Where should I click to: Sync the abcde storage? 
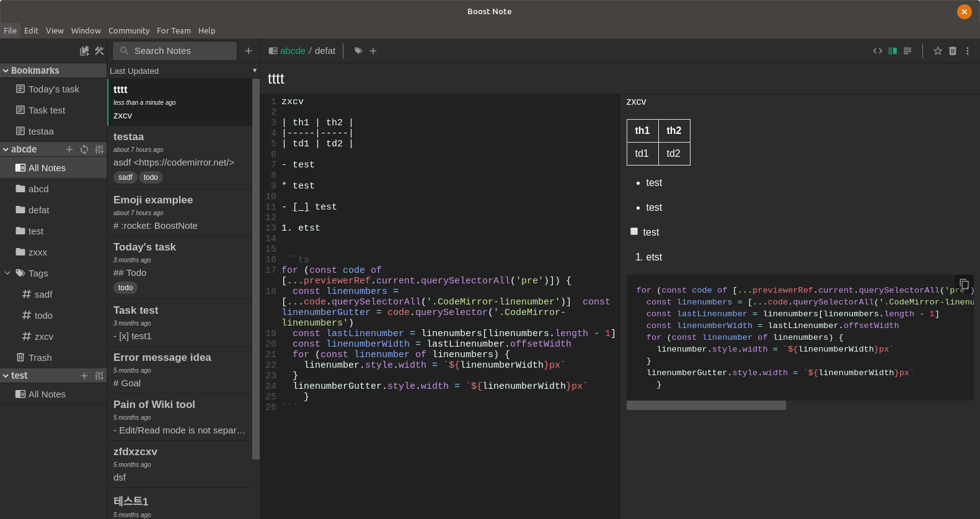84,149
